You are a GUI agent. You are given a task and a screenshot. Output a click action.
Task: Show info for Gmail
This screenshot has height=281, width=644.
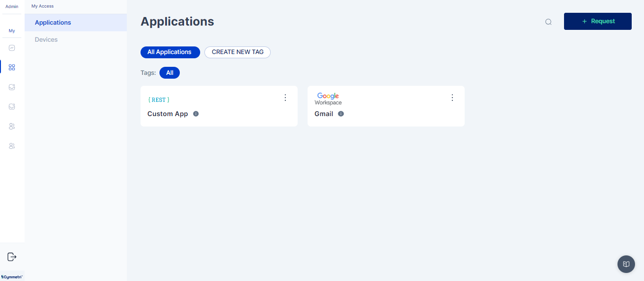coord(341,114)
